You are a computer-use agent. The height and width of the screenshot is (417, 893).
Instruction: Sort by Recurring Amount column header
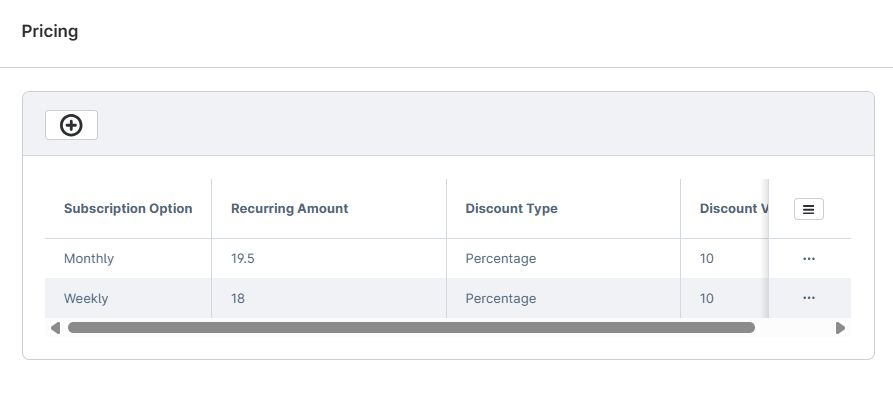(x=290, y=209)
